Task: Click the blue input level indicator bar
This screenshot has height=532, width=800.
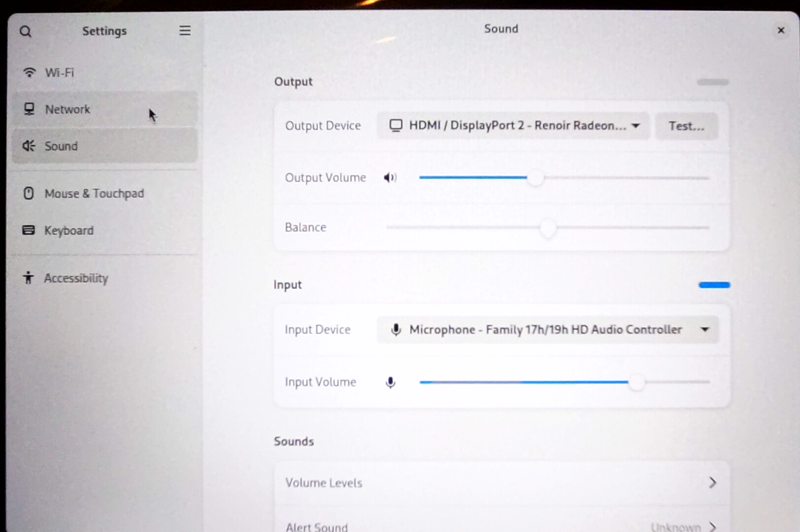Action: tap(714, 285)
